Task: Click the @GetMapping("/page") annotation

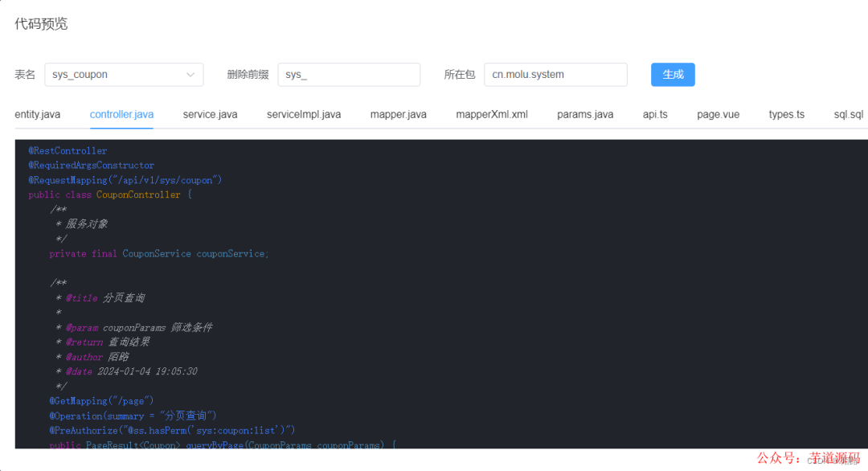Action: pyautogui.click(x=101, y=401)
